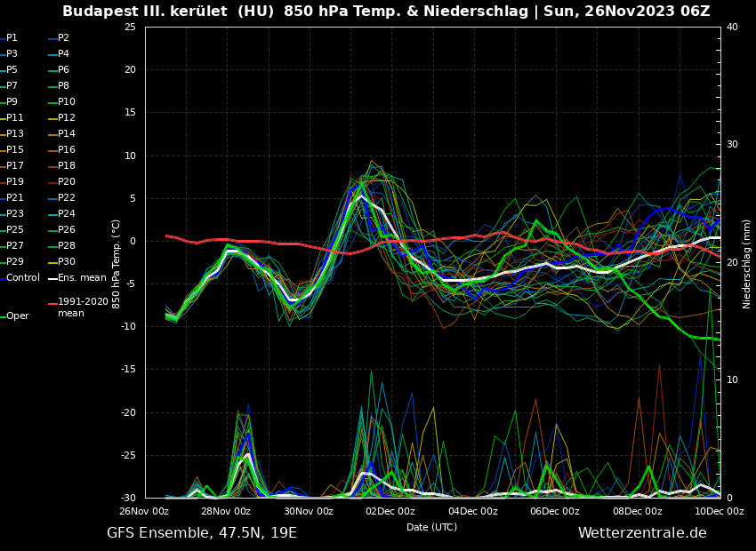Viewport: 756px width, 551px height.
Task: Click the 850 hPa Temp. (°C) axis label
Action: [117, 263]
